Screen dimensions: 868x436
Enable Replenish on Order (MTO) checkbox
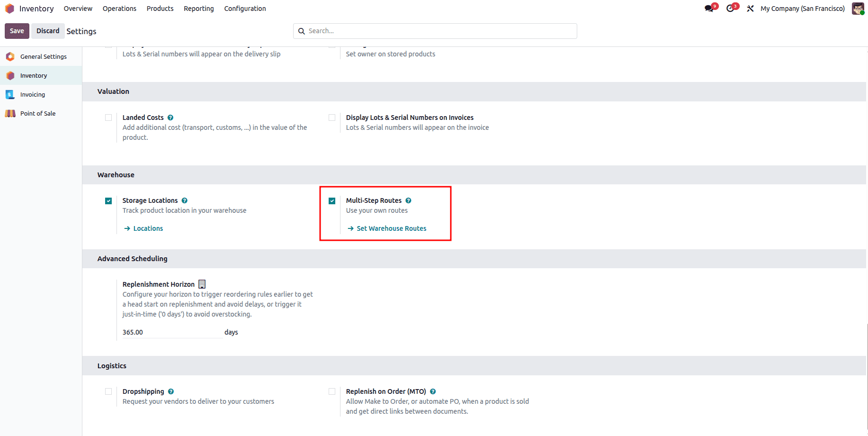(332, 391)
